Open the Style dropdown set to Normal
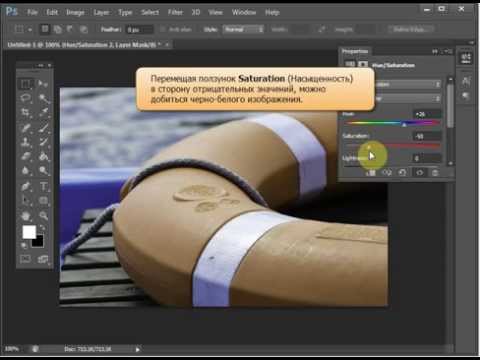 [244, 30]
